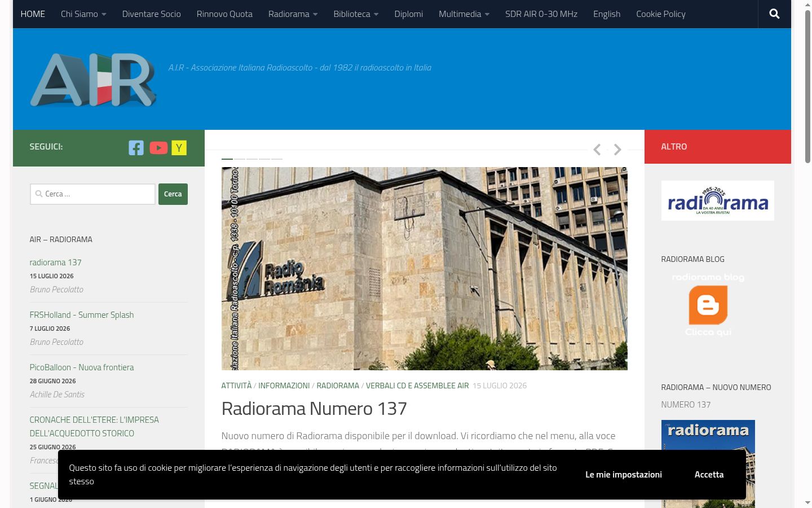Click the NUMERO 137 text in sidebar
The height and width of the screenshot is (508, 812).
pyautogui.click(x=686, y=405)
